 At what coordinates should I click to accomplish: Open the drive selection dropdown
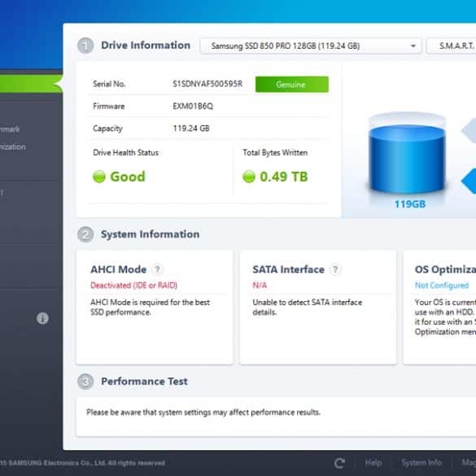pyautogui.click(x=311, y=46)
